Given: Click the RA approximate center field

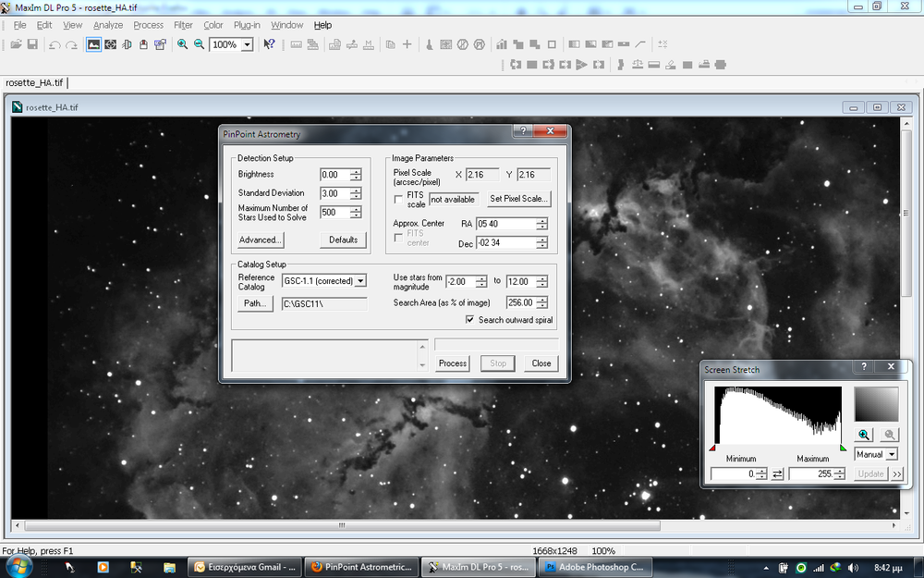Looking at the screenshot, I should 505,224.
